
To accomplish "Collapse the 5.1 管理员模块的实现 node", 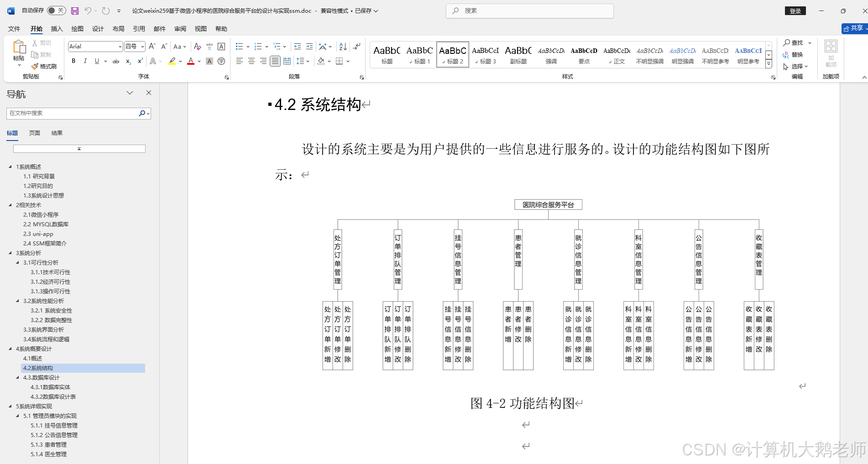I will [17, 416].
